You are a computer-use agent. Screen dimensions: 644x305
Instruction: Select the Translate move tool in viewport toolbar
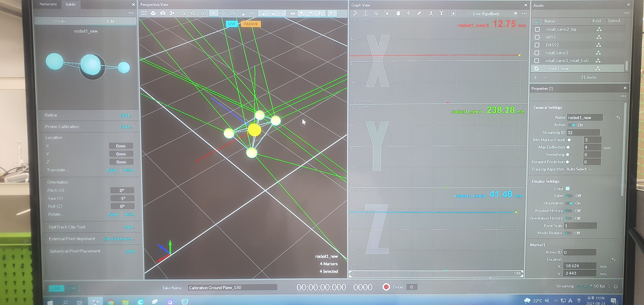click(223, 14)
